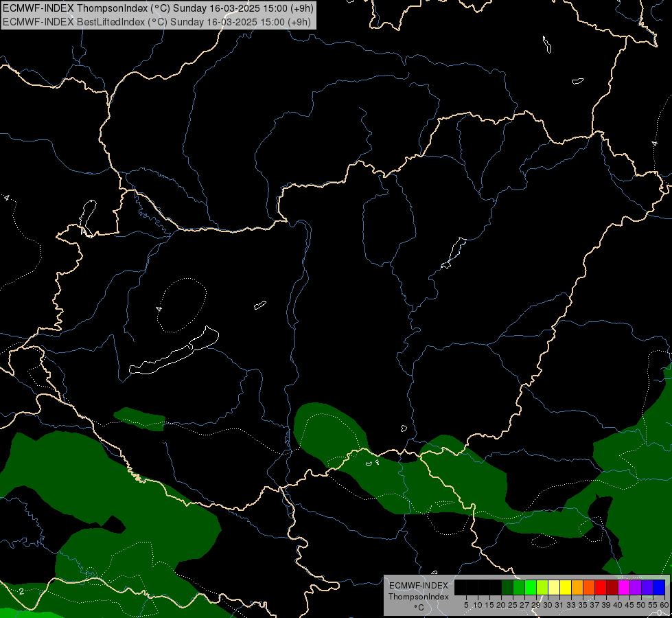Select the dark red 39–40 legend swatch
Screen dimensions: 672x618
(x=612, y=587)
